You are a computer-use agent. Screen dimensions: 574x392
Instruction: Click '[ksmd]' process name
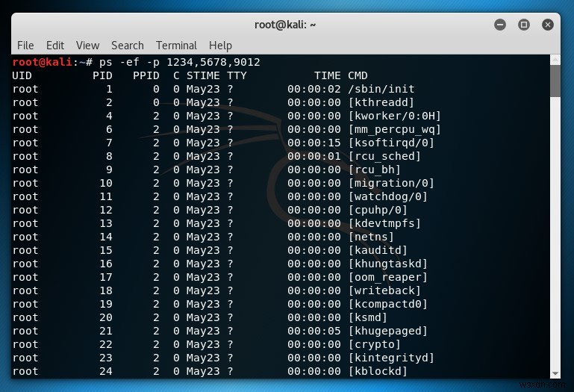point(367,317)
